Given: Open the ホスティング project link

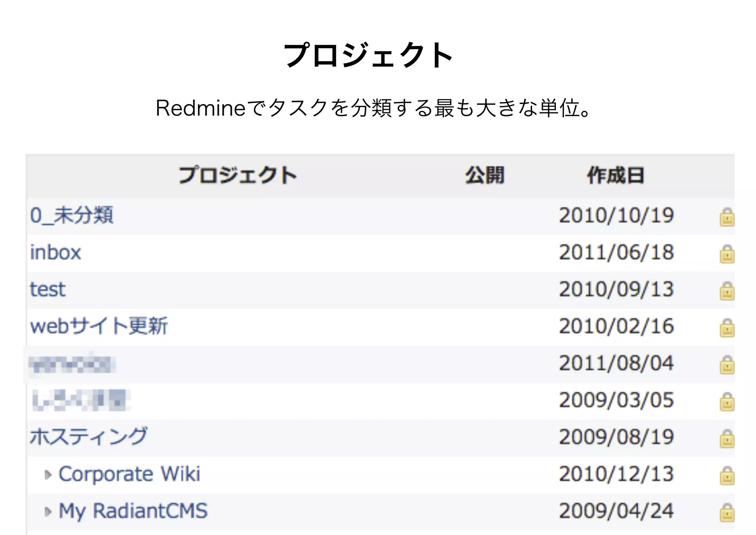Looking at the screenshot, I should (89, 437).
